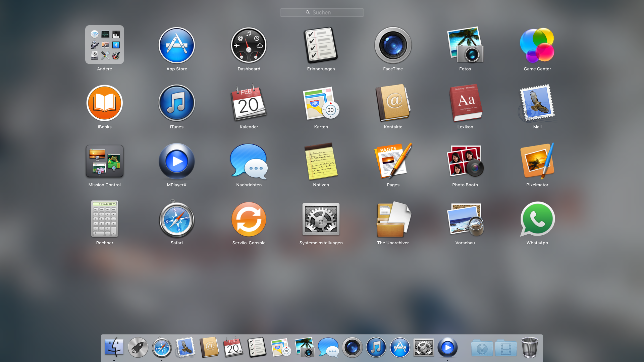The image size is (644, 362).
Task: Open the Pixelmator app
Action: (x=537, y=161)
